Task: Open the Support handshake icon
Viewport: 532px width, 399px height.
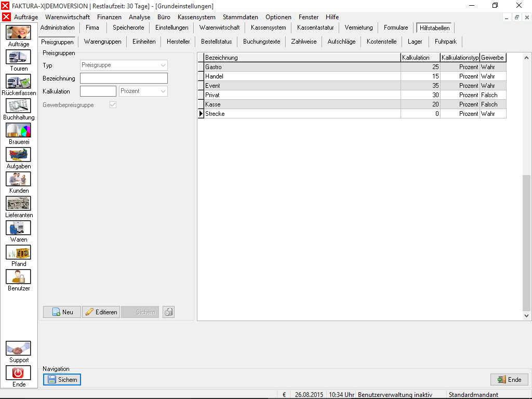Action: (18, 349)
